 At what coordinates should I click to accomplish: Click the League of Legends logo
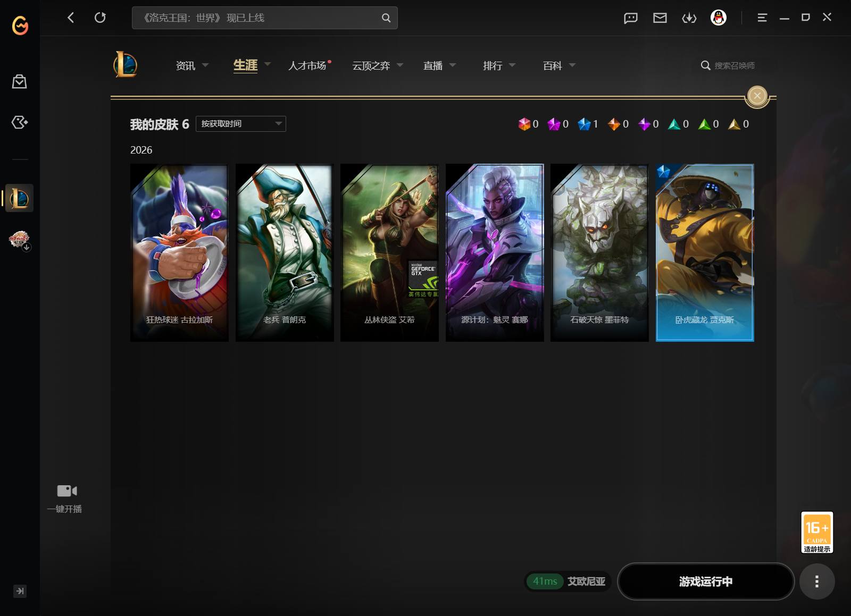126,65
